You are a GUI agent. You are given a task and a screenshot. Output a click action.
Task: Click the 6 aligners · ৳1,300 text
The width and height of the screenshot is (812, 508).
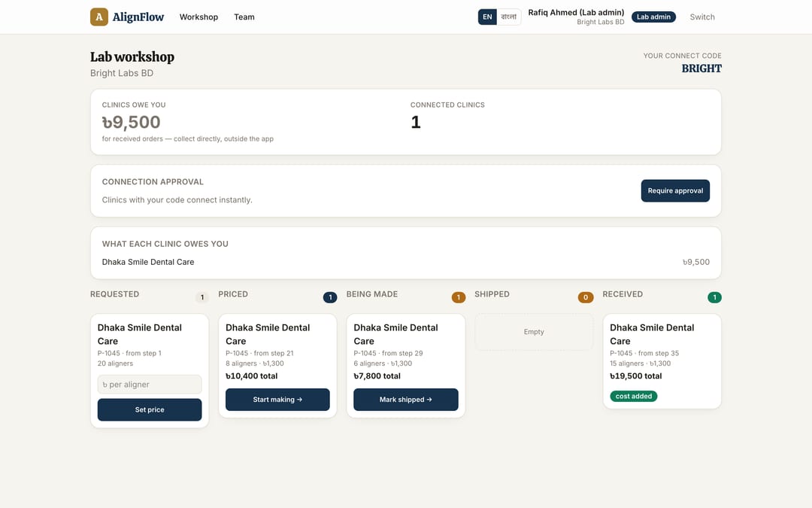click(383, 364)
